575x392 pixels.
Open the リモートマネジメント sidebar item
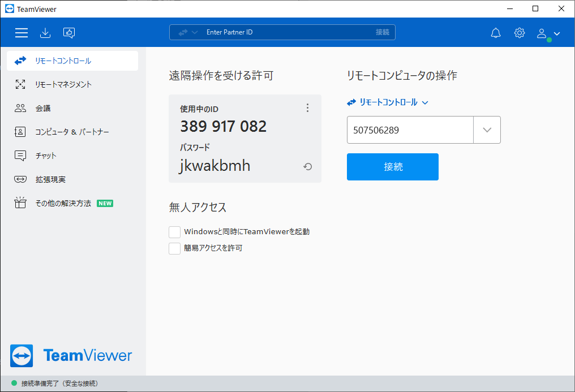pyautogui.click(x=63, y=84)
